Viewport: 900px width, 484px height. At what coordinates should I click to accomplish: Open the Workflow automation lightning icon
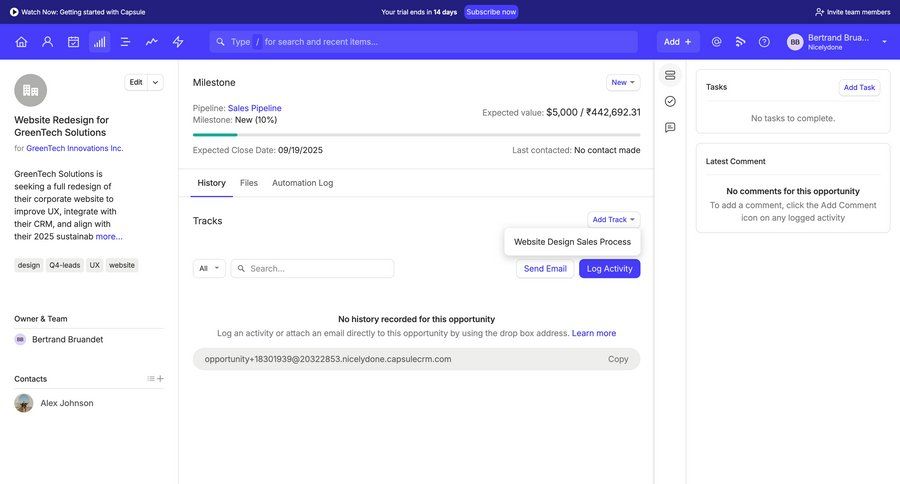(178, 42)
